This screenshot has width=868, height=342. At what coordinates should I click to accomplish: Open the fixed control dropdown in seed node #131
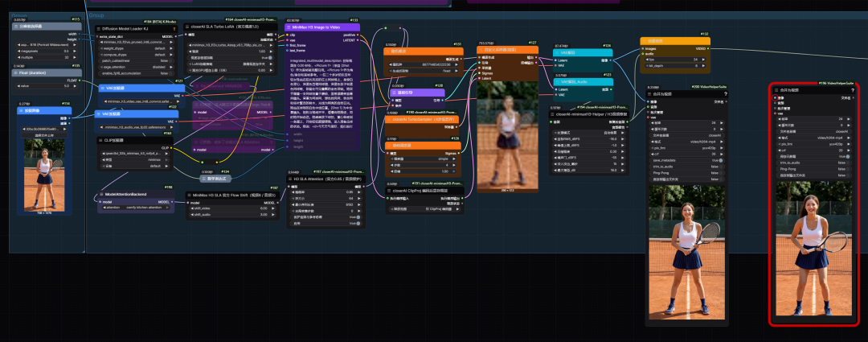[424, 70]
